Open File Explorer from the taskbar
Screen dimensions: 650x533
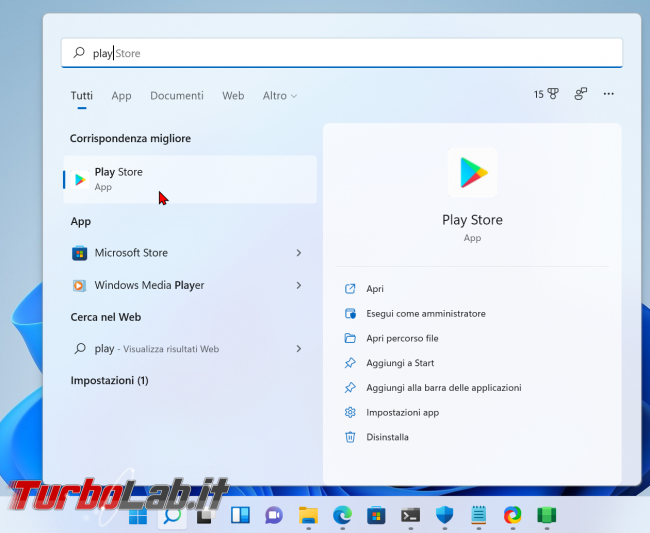coord(308,516)
